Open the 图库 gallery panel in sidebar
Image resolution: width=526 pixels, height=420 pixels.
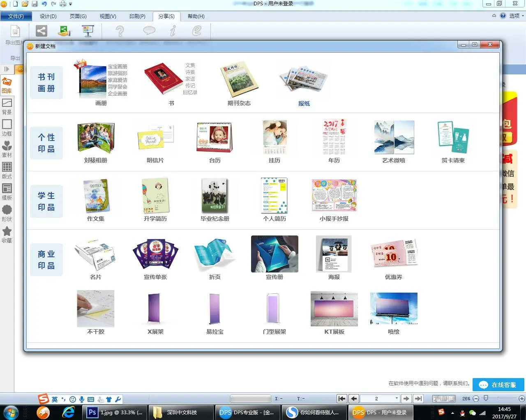coord(7,85)
